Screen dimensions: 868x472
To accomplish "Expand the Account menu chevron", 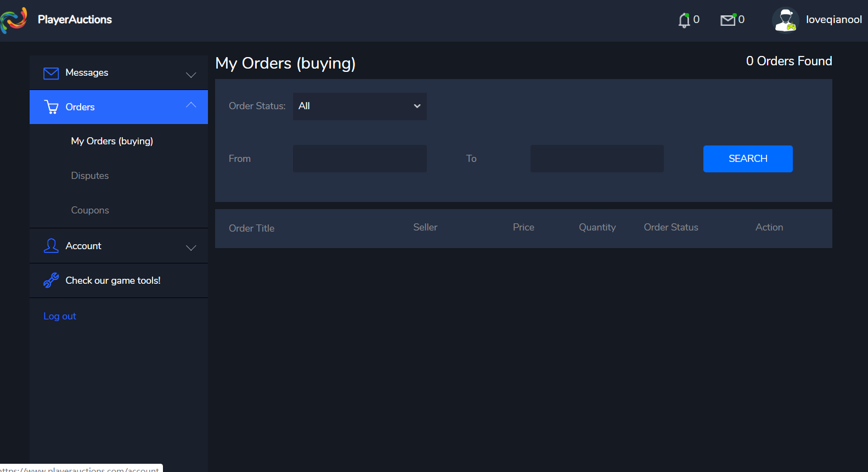I will coord(191,248).
